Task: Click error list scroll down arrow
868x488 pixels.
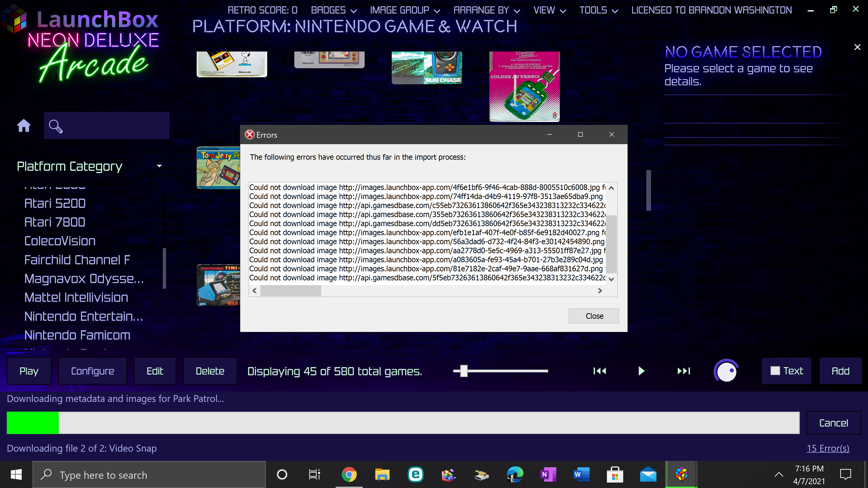Action: pyautogui.click(x=611, y=279)
